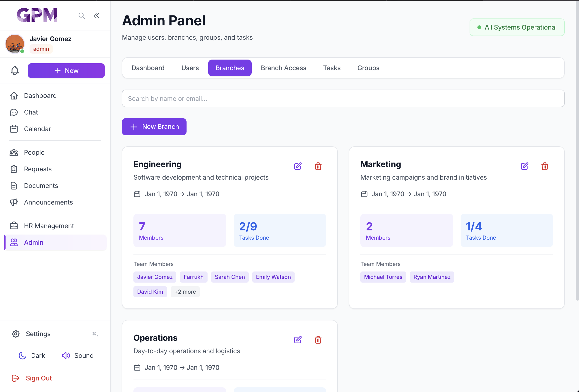
Task: Delete the Marketing branch
Action: click(x=545, y=166)
